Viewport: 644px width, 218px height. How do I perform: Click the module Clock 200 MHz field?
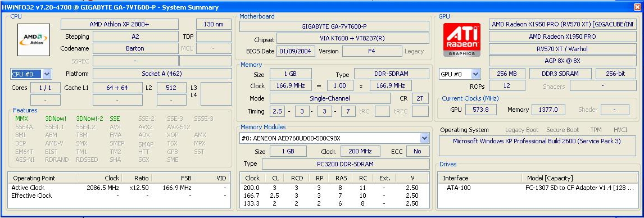pos(360,151)
